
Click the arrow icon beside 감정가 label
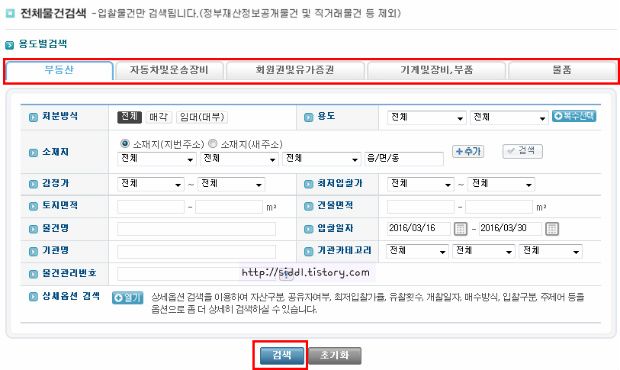coord(33,184)
